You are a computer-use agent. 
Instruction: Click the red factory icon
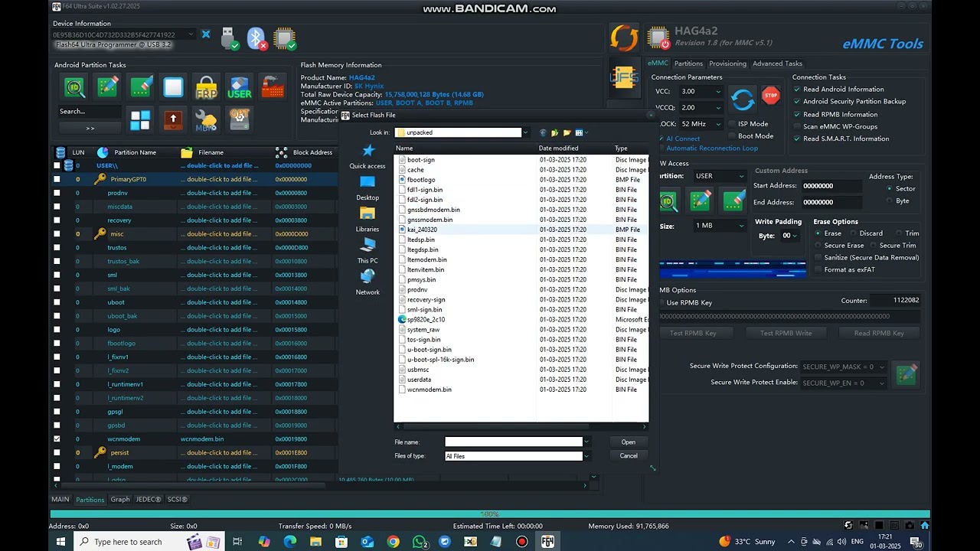tap(272, 87)
